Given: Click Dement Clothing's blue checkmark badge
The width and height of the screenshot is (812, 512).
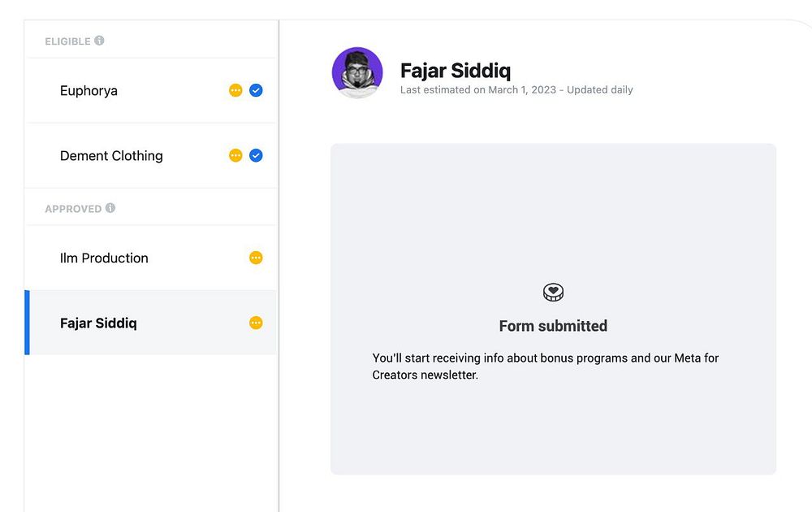Looking at the screenshot, I should [x=256, y=155].
